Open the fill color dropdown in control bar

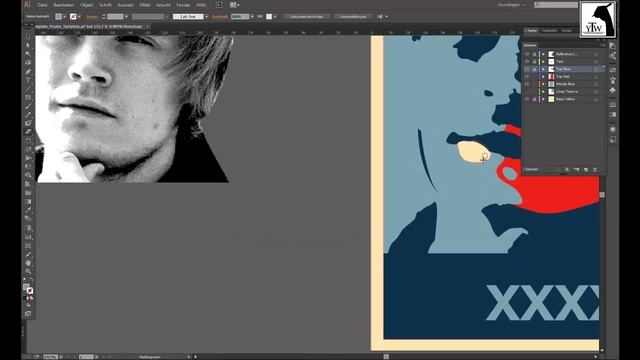[64, 17]
